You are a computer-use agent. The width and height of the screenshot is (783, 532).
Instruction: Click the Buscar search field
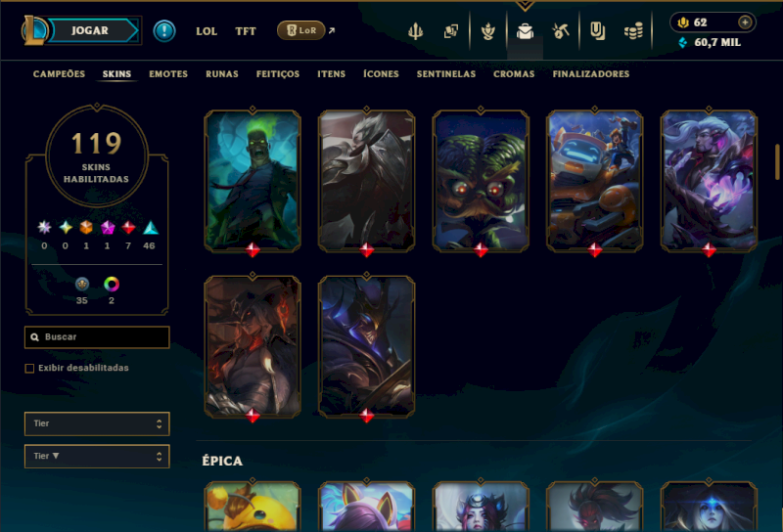97,337
